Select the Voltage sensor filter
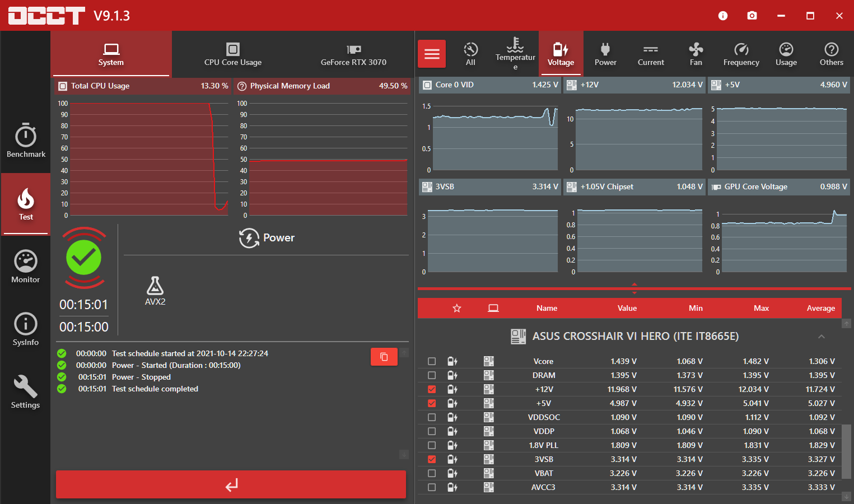This screenshot has width=854, height=504. [561, 54]
